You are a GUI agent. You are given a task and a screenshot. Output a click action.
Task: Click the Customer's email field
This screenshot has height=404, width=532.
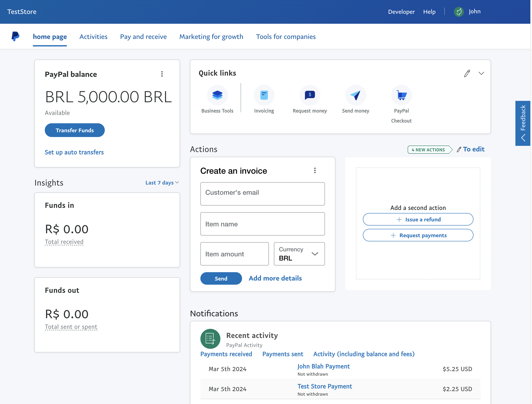[262, 194]
